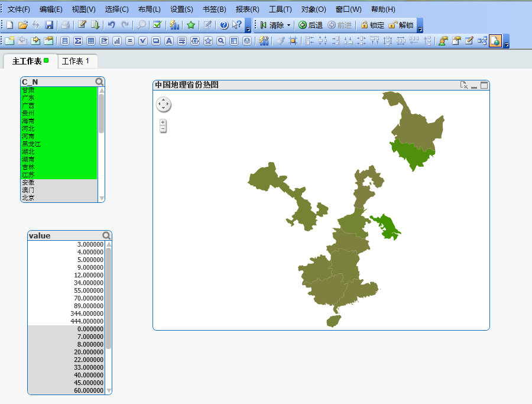Open Table Viewer structure icon
Viewport: 532px width, 404px height.
[x=482, y=41]
